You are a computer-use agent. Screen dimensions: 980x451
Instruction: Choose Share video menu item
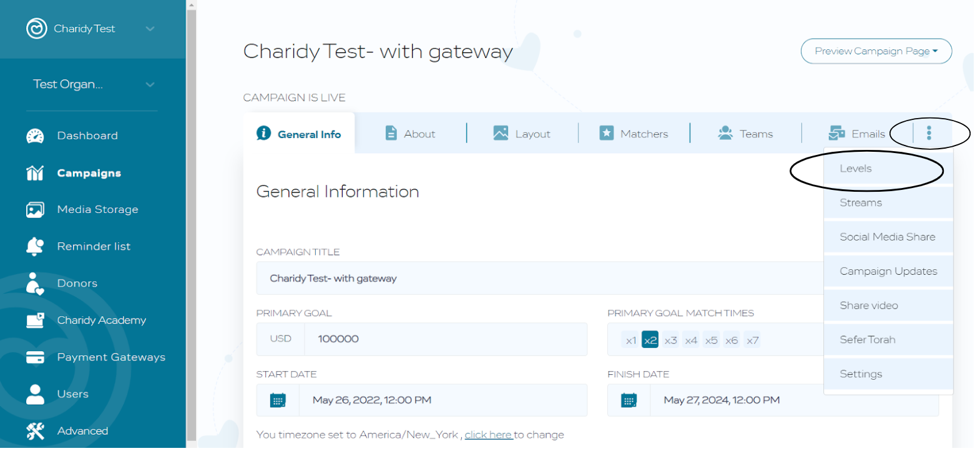point(888,305)
